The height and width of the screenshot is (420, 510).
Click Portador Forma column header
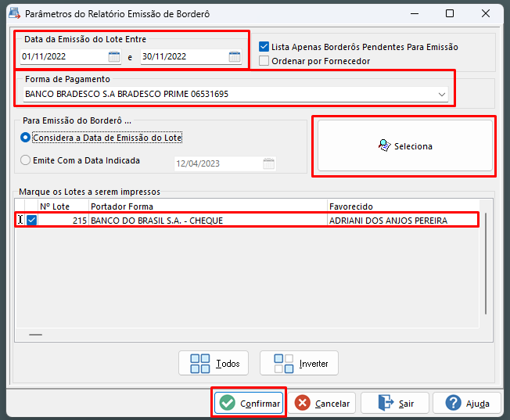coord(208,206)
